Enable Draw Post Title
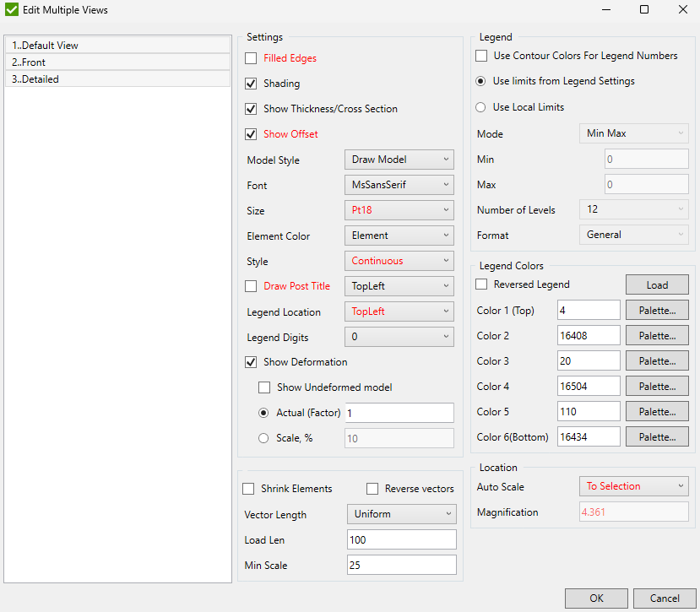 click(x=250, y=286)
